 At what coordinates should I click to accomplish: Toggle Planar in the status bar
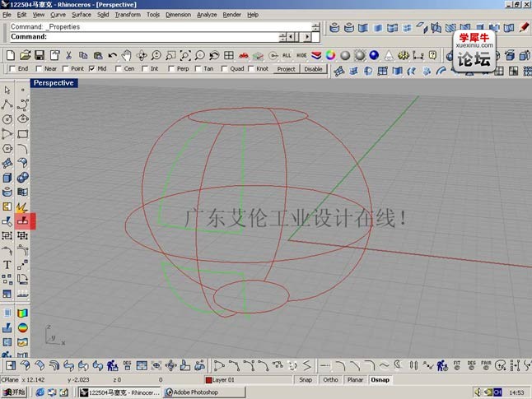(x=355, y=380)
